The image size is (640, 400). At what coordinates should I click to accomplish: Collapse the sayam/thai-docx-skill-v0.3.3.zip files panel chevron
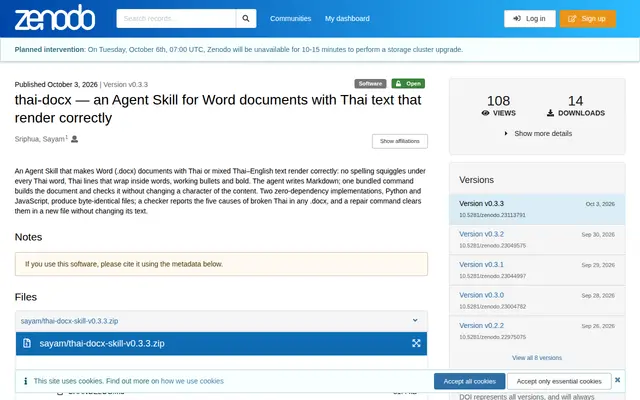(415, 320)
